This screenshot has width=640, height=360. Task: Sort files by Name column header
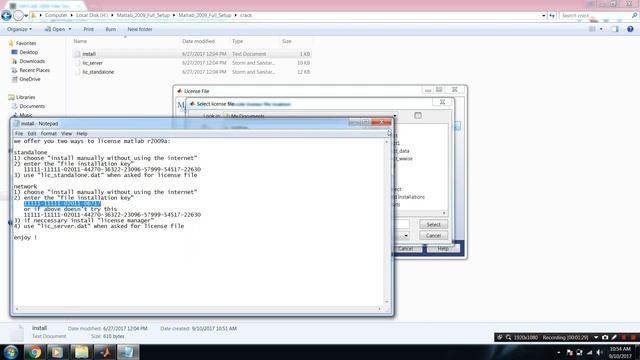pos(80,41)
